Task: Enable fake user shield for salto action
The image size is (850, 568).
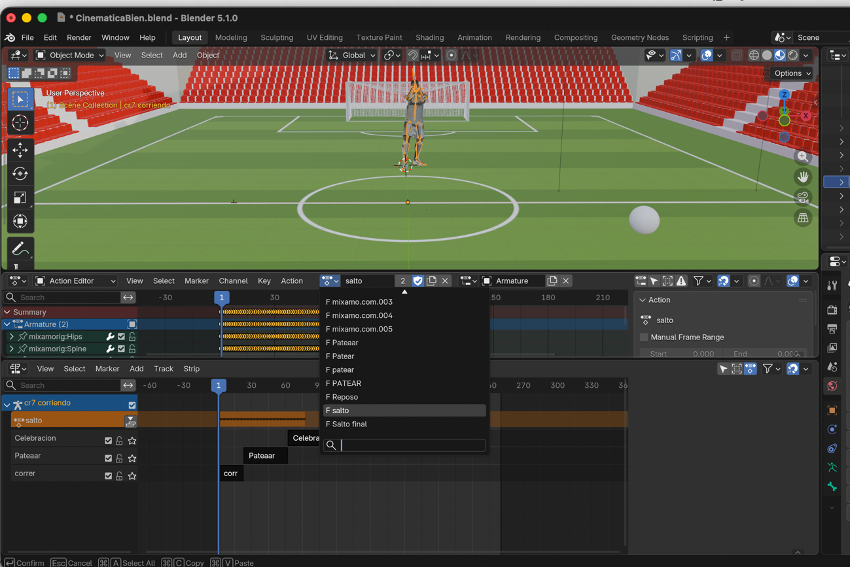Action: (418, 281)
